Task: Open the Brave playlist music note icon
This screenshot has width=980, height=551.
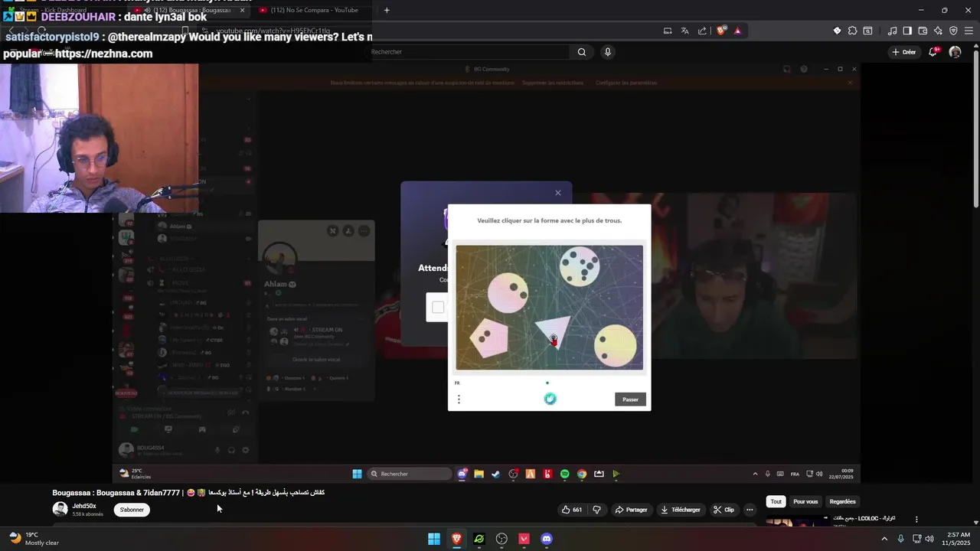Action: (893, 31)
